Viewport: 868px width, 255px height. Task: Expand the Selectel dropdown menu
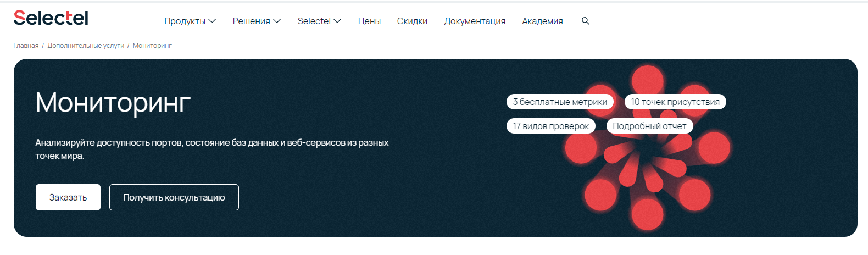319,21
